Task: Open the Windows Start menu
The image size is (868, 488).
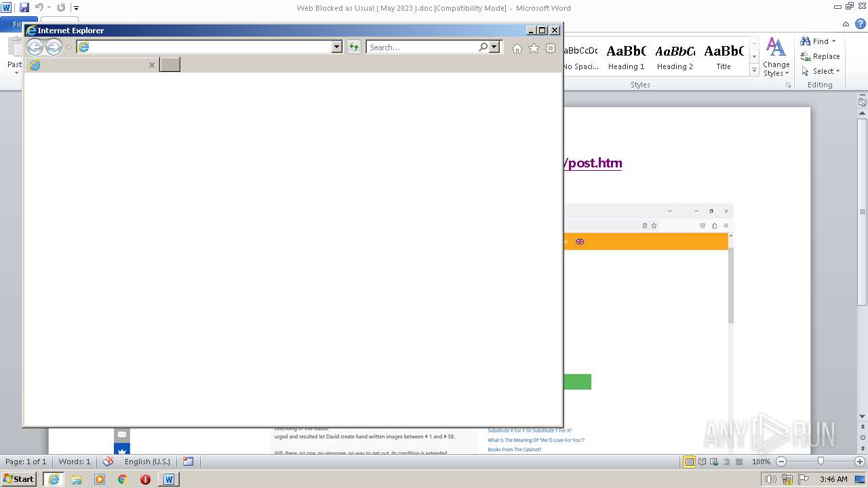Action: point(18,479)
